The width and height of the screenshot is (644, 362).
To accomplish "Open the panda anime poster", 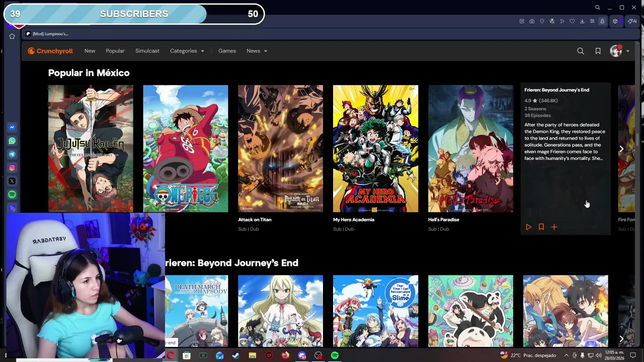I will 470,311.
